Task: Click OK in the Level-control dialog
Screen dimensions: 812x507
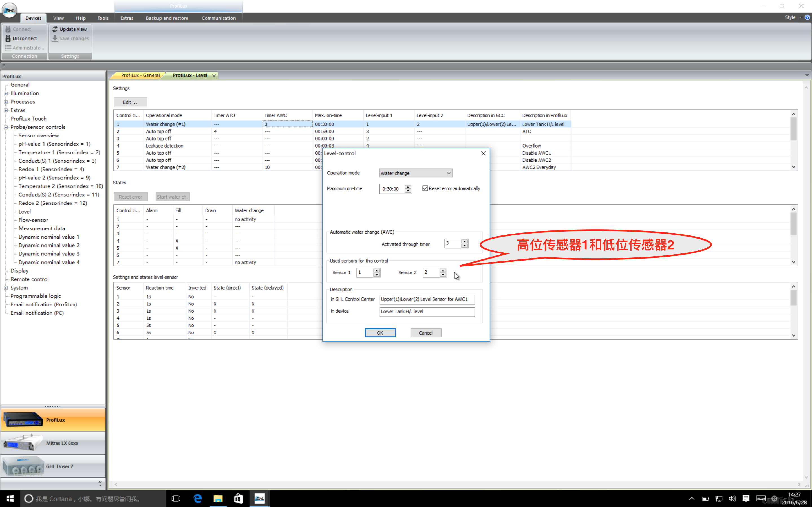Action: 380,333
